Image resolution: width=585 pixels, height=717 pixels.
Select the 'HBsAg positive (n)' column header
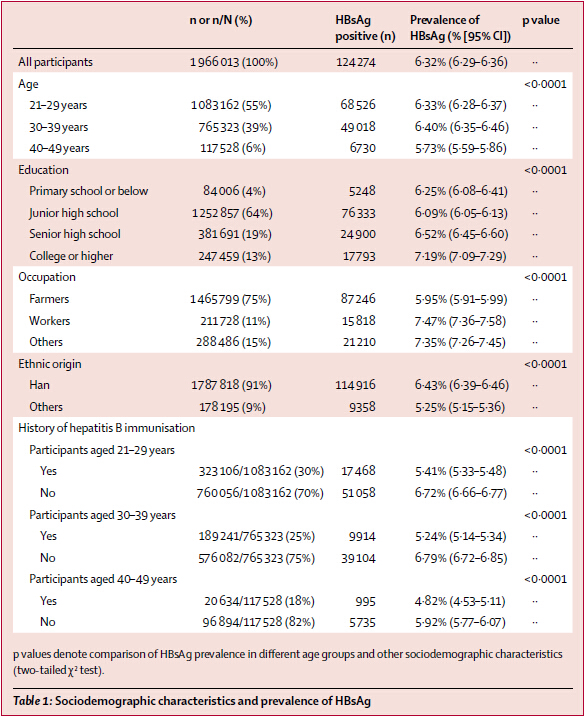(365, 28)
